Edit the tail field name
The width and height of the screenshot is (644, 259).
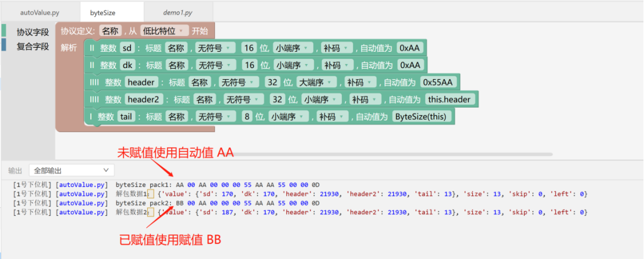click(125, 116)
